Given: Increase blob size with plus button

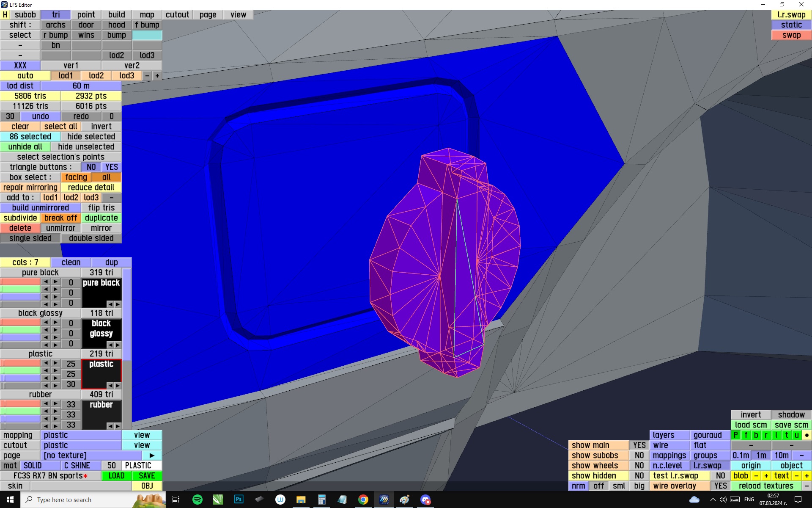Looking at the screenshot, I should [x=766, y=475].
